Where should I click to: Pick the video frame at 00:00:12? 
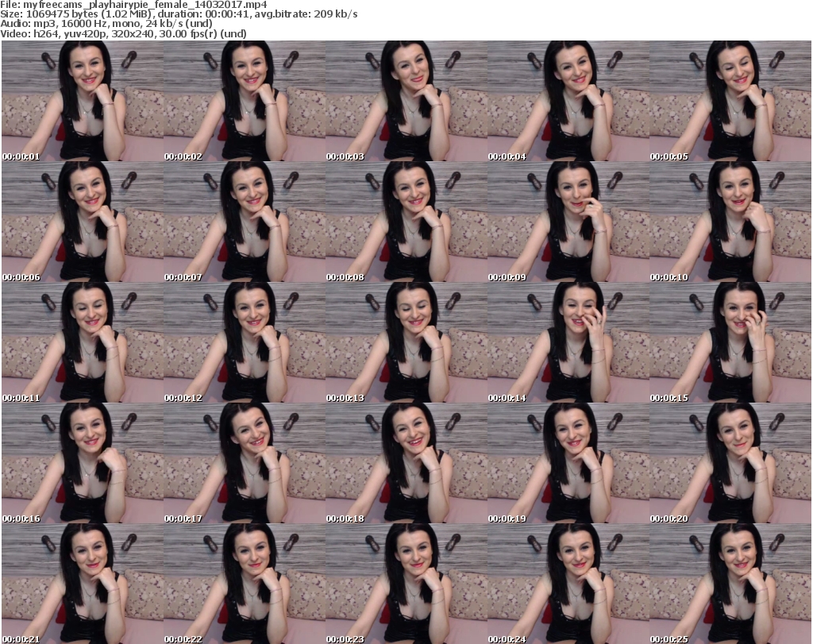coord(245,342)
